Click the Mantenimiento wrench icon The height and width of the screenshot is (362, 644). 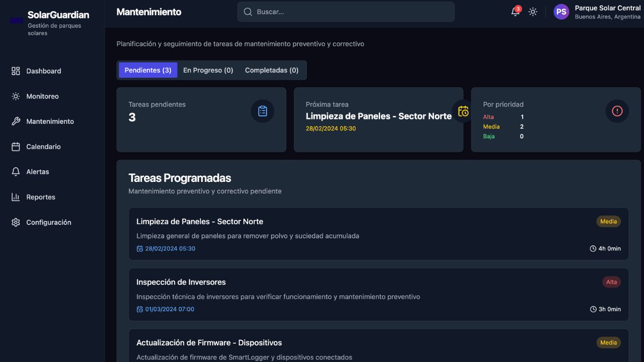(16, 121)
